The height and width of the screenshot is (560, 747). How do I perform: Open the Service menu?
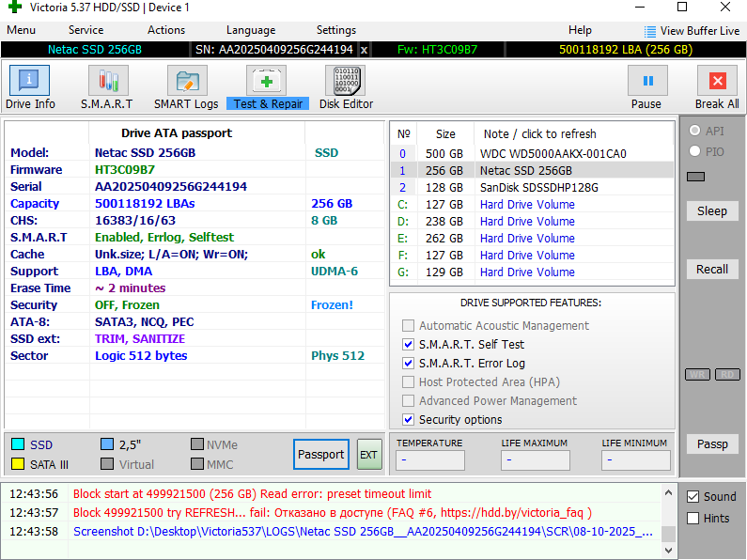pos(86,30)
